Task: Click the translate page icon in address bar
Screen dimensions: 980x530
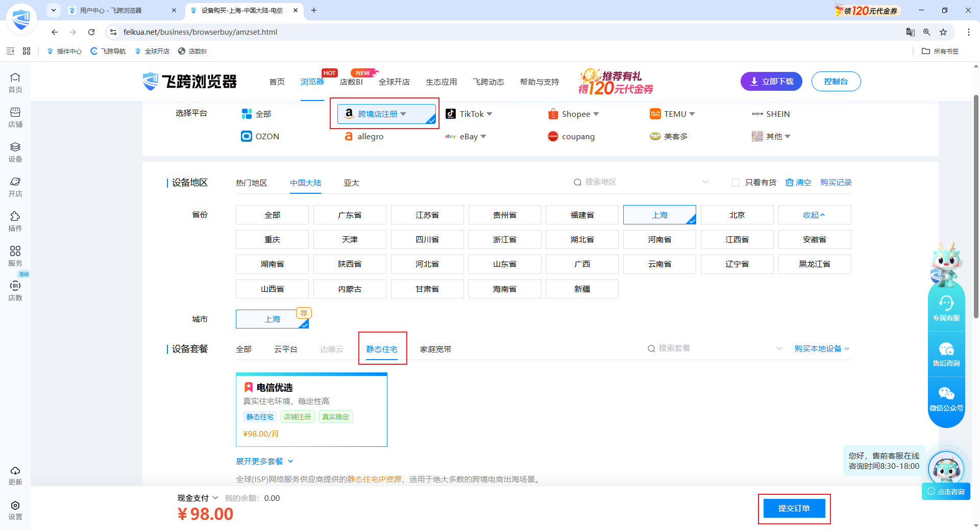Action: pyautogui.click(x=910, y=32)
